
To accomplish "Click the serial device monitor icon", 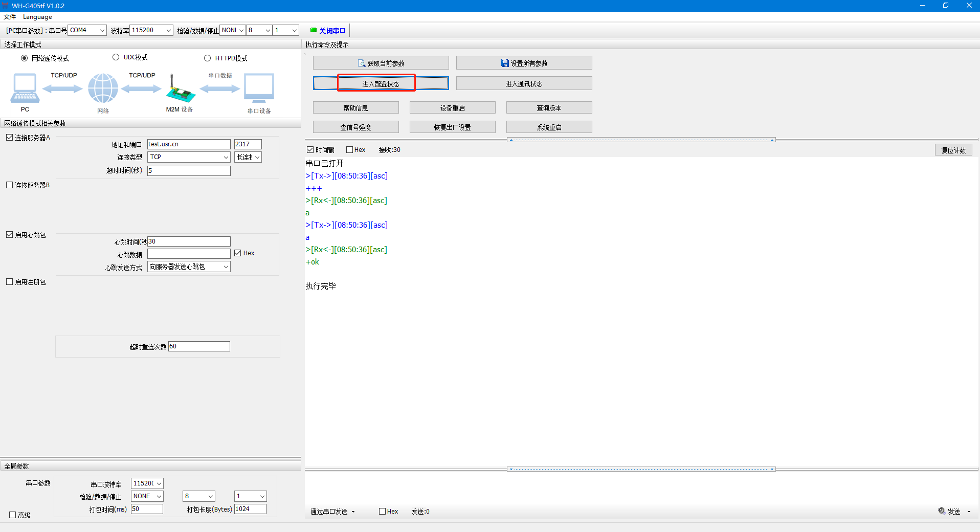I will click(259, 88).
